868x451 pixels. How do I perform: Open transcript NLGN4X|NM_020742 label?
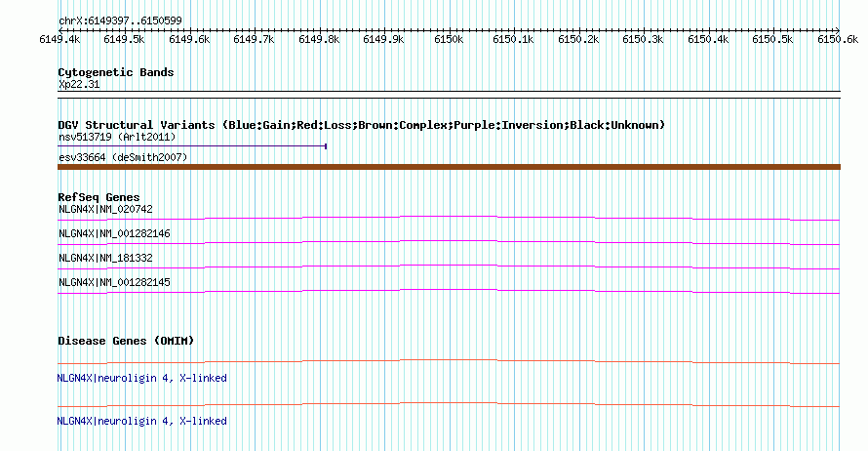click(105, 209)
